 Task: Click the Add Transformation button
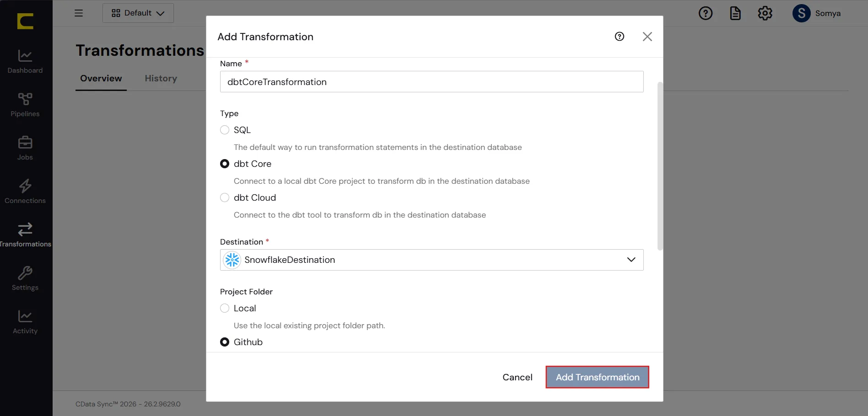point(598,377)
